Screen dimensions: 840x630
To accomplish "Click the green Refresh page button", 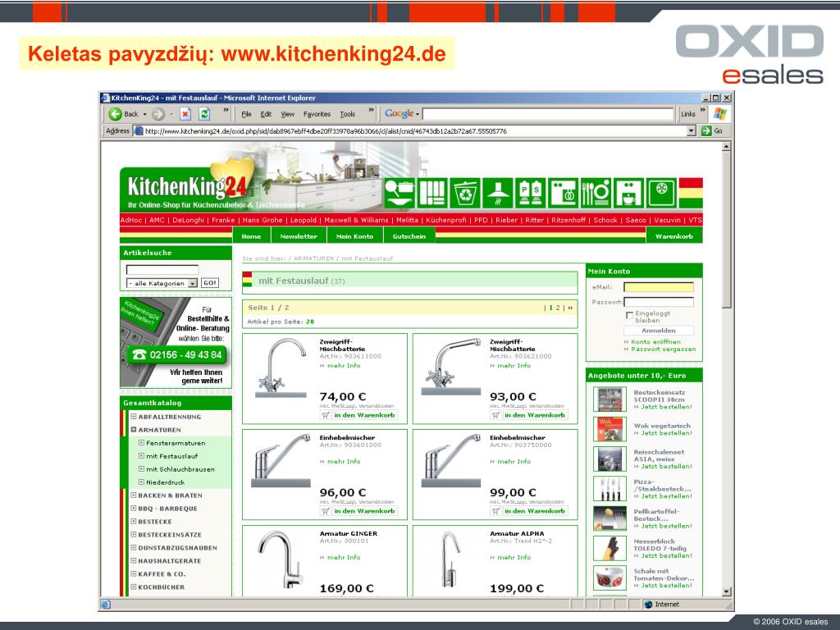I will (x=204, y=114).
